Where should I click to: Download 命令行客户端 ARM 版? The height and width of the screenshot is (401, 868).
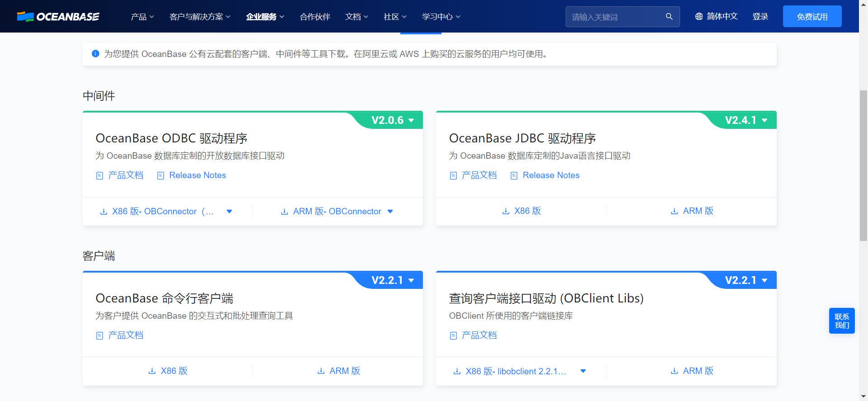[338, 371]
